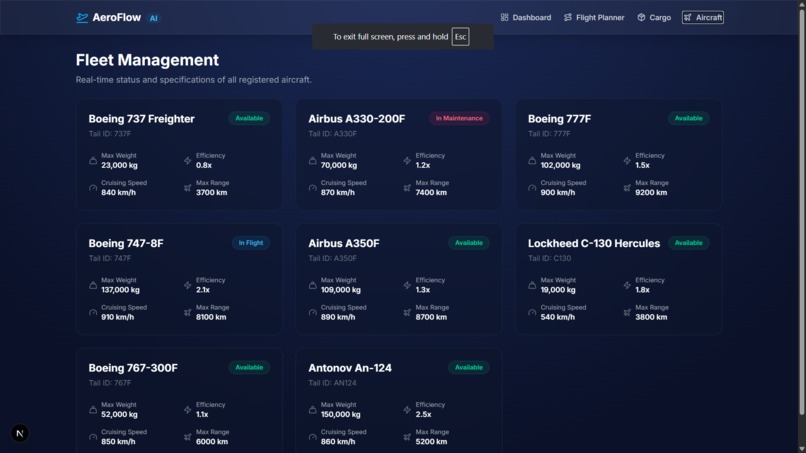Click the 9200 km max range value

tap(651, 193)
